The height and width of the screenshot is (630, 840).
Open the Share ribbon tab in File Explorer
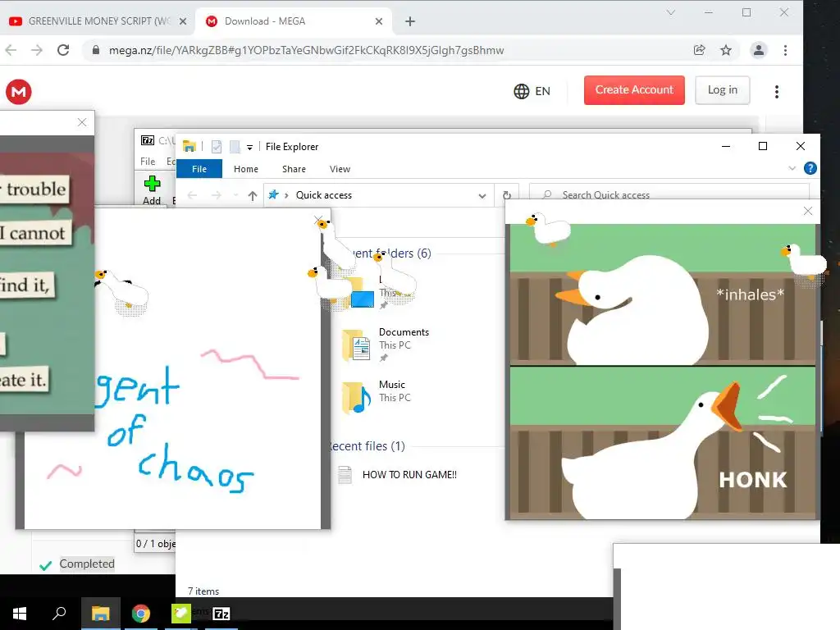point(294,169)
